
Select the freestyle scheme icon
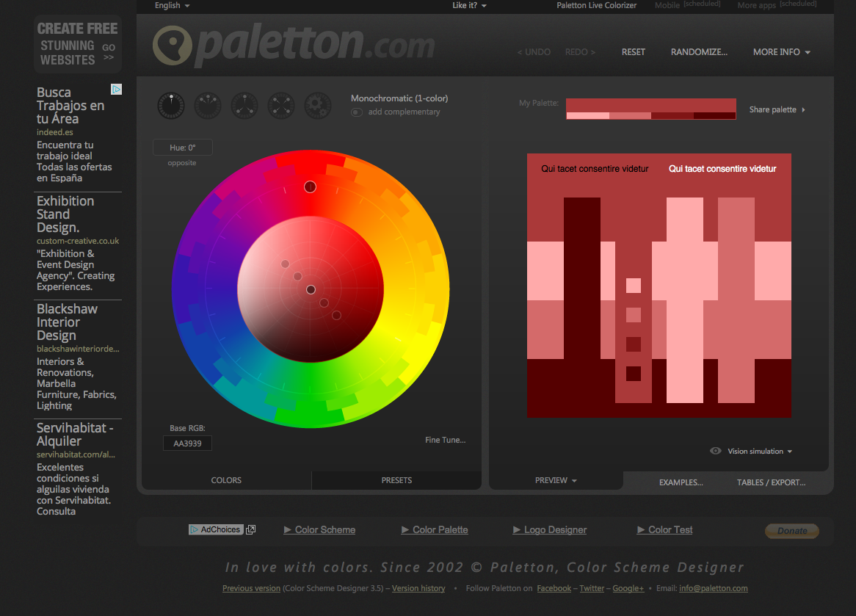(317, 105)
